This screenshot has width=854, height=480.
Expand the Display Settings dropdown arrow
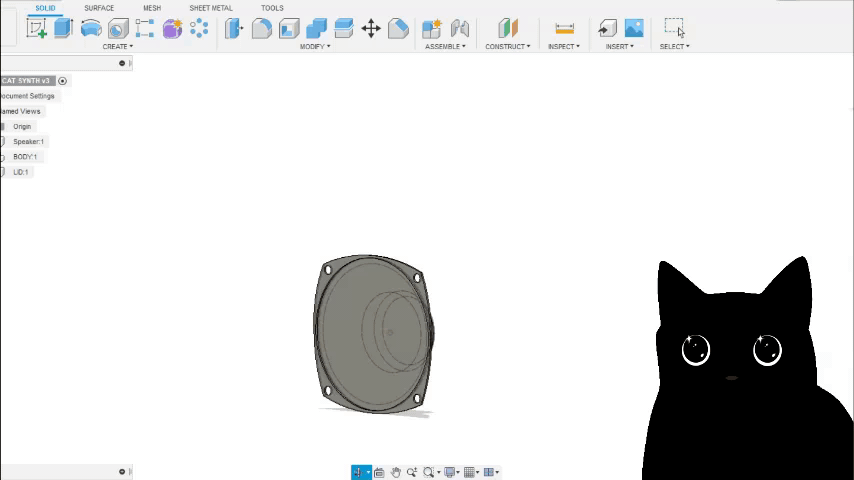(x=458, y=472)
